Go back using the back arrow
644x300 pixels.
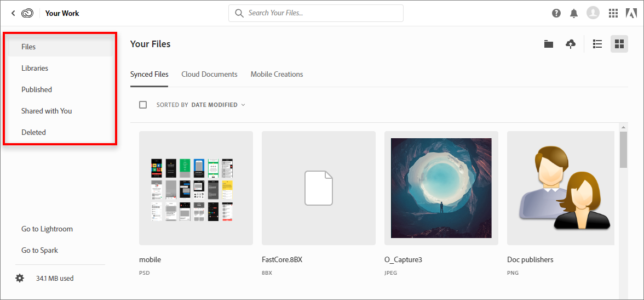[13, 13]
